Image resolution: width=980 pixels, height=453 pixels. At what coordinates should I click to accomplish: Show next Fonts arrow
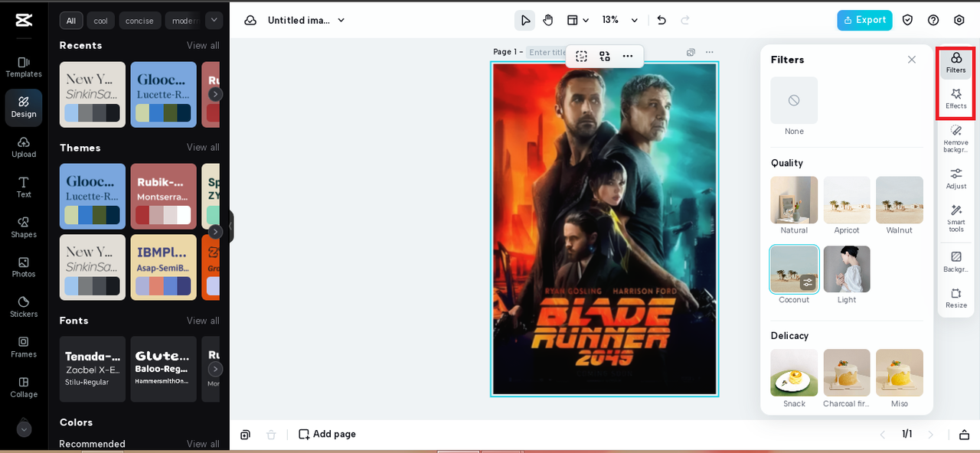[x=216, y=369]
